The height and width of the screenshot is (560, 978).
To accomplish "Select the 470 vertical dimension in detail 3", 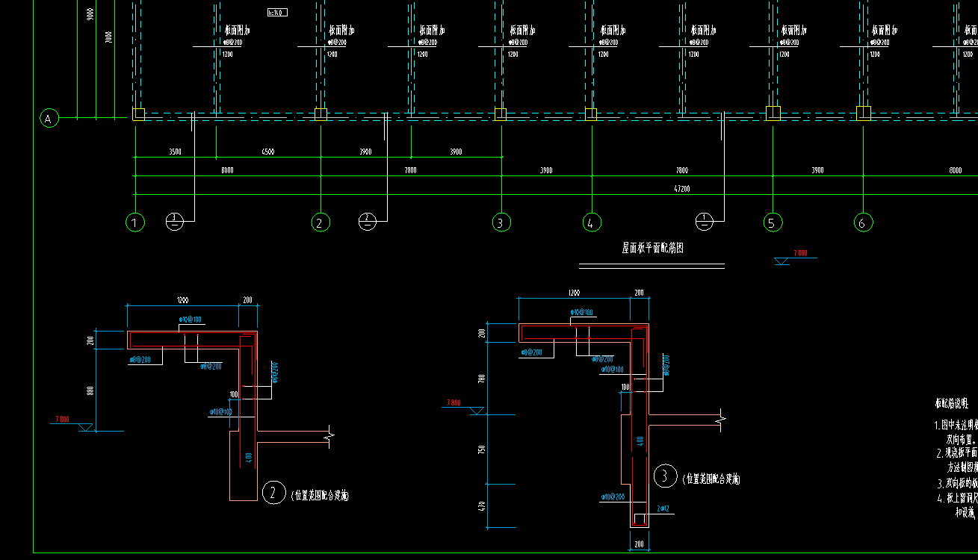I will pyautogui.click(x=482, y=506).
